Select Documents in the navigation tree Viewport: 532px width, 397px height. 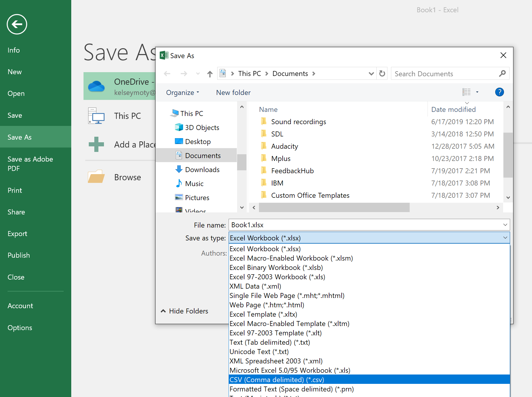[x=196, y=155]
